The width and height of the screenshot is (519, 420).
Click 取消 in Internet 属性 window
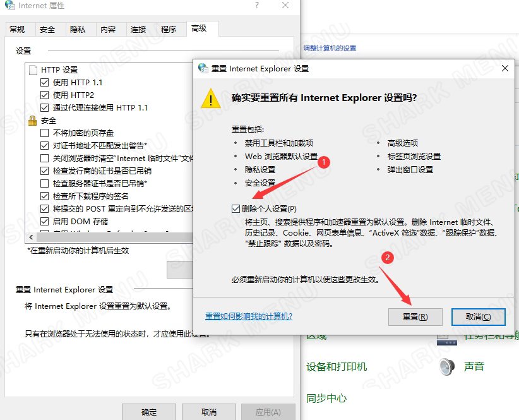coord(209,412)
